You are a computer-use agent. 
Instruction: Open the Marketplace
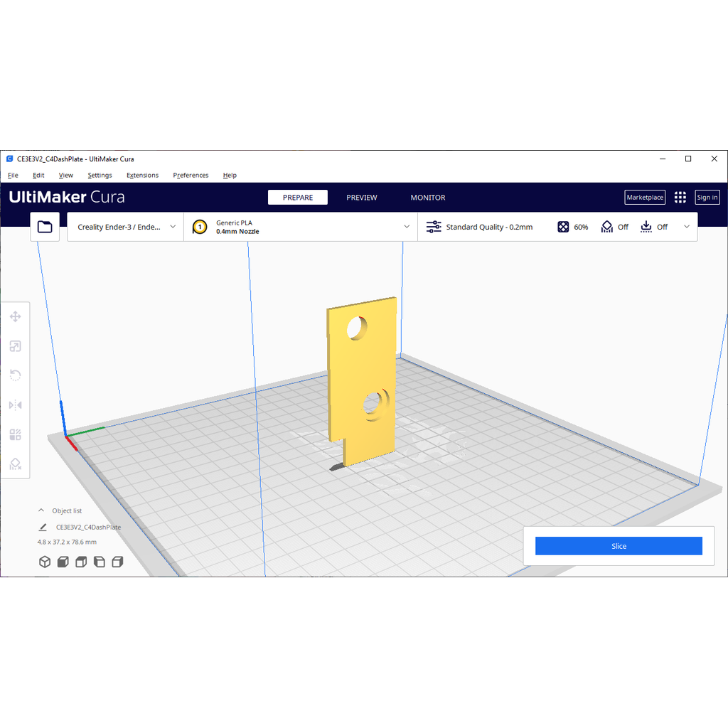pyautogui.click(x=645, y=198)
